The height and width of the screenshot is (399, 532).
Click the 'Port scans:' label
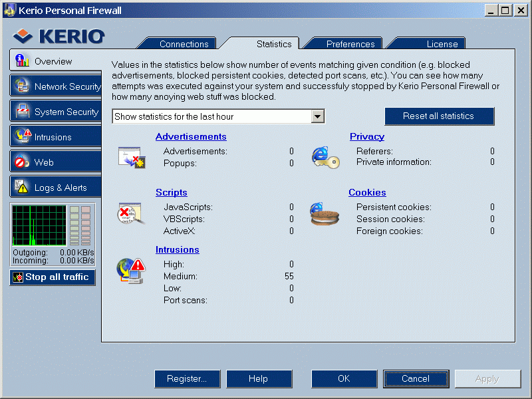186,301
